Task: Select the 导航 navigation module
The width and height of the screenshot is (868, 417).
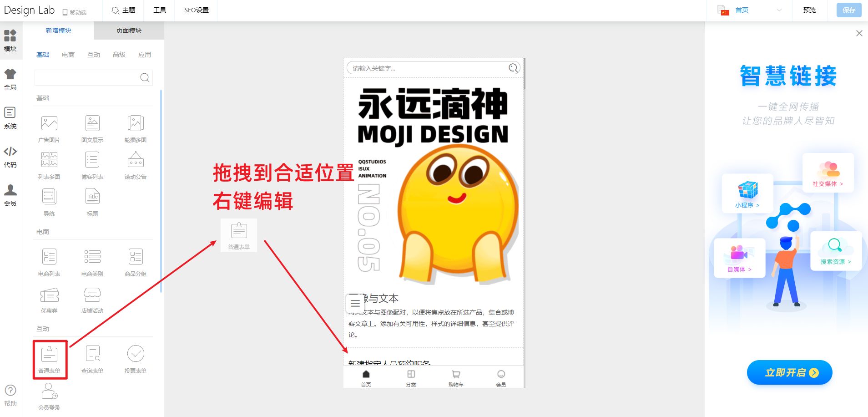Action: tap(49, 203)
